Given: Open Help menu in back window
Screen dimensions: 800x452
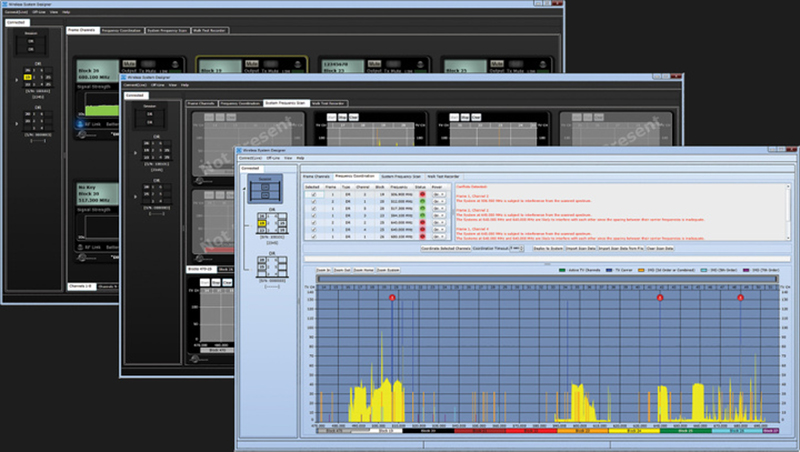Looking at the screenshot, I should coord(66,12).
